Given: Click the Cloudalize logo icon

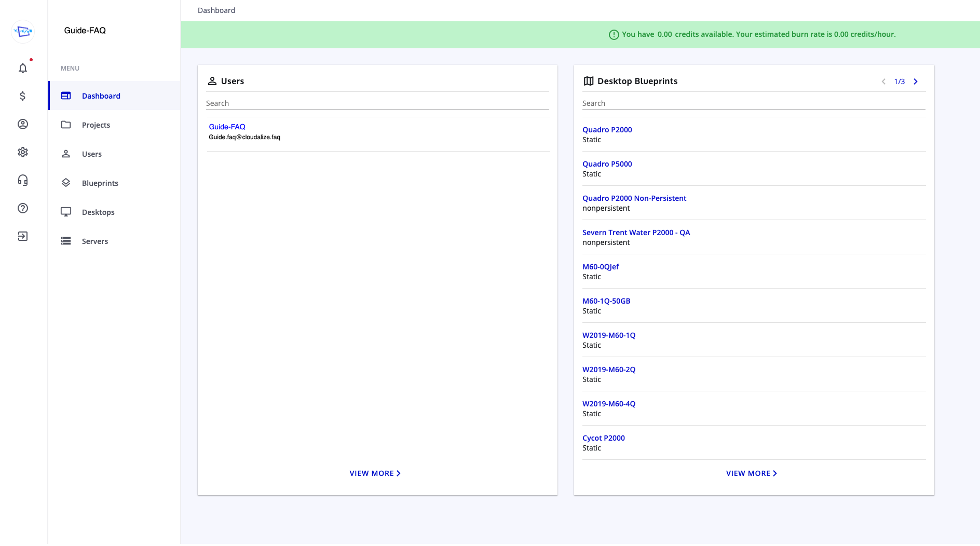Looking at the screenshot, I should [23, 32].
